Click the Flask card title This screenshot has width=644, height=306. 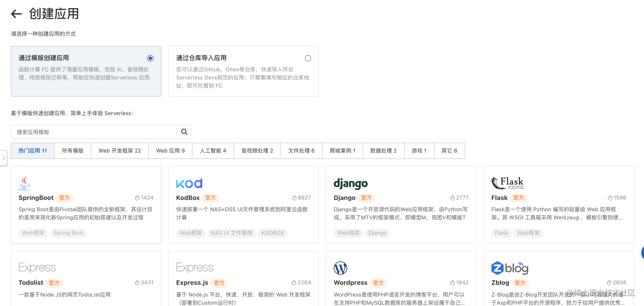tap(499, 198)
